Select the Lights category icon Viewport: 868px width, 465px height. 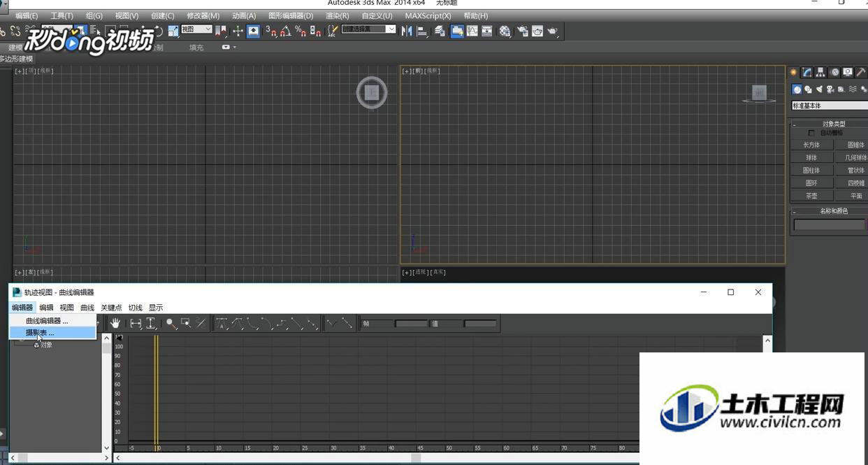click(819, 90)
